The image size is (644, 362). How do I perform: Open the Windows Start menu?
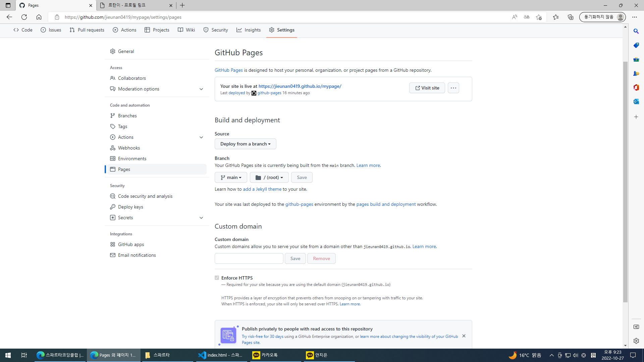pos(8,355)
